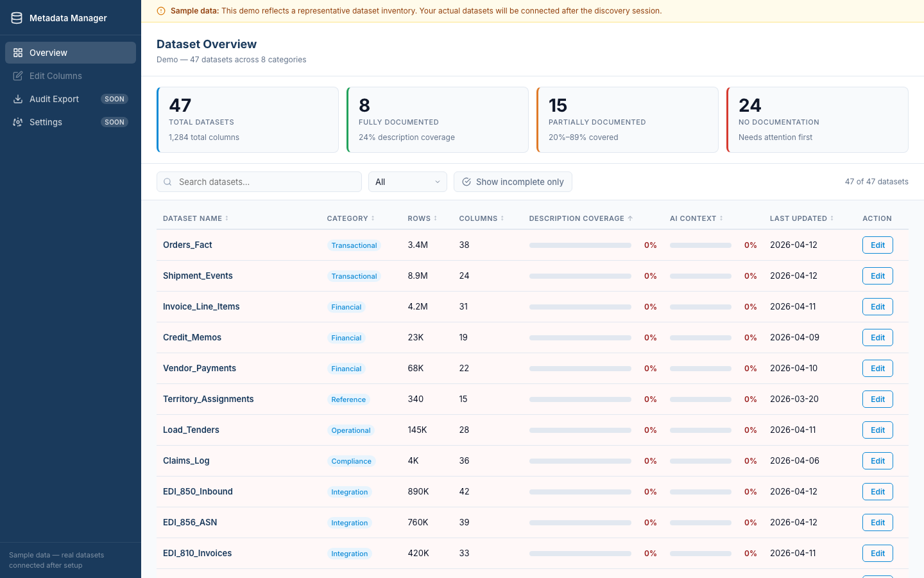
Task: Click the 2026-04-06 date for Claims_Log
Action: pyautogui.click(x=794, y=460)
